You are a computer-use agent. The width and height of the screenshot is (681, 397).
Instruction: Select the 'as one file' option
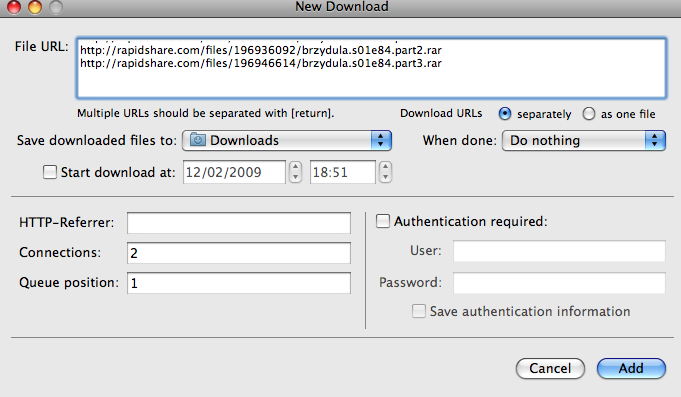[589, 114]
